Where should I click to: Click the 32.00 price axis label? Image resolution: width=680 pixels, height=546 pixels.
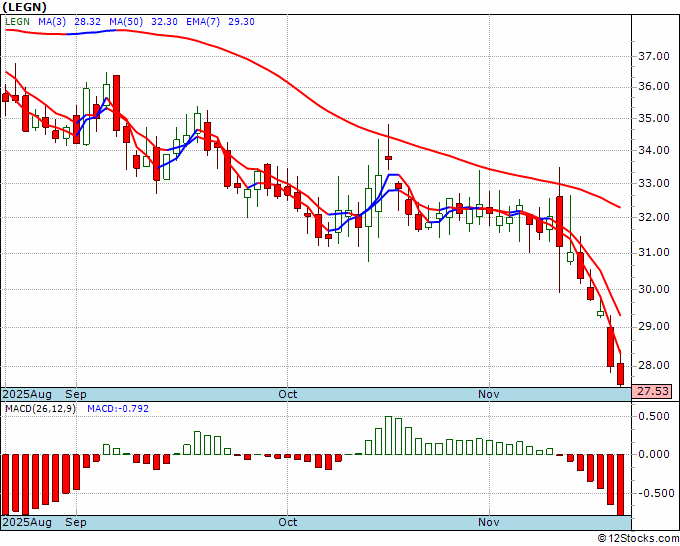pyautogui.click(x=654, y=218)
